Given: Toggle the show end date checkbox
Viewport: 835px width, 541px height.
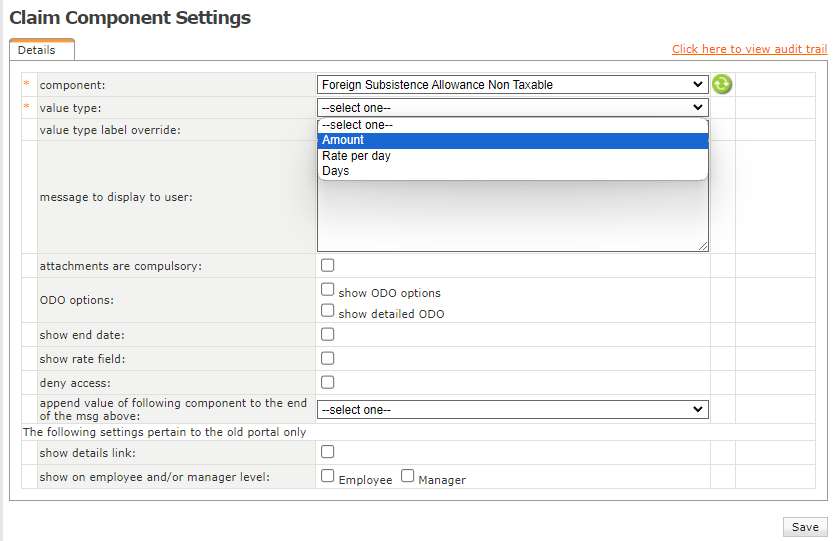Looking at the screenshot, I should [328, 334].
